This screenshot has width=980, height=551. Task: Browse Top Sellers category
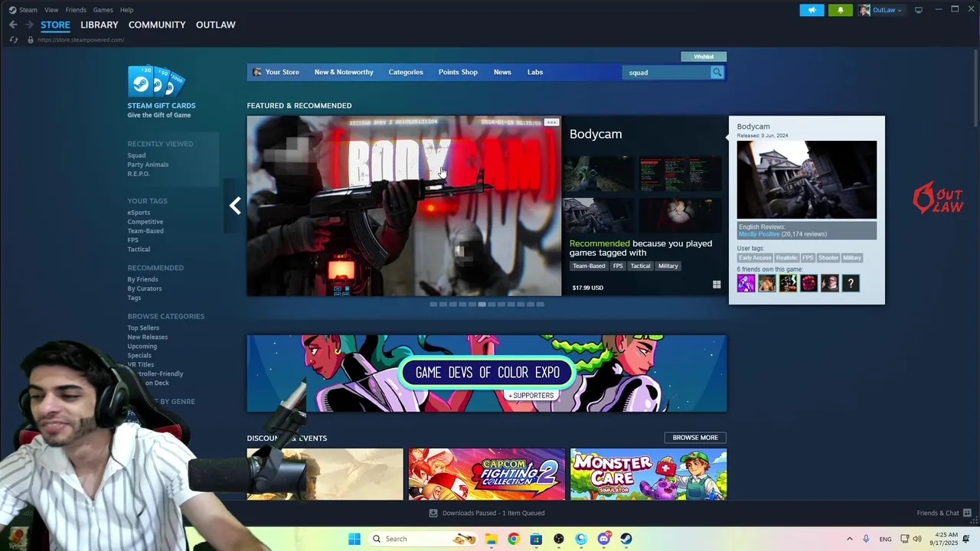[143, 328]
